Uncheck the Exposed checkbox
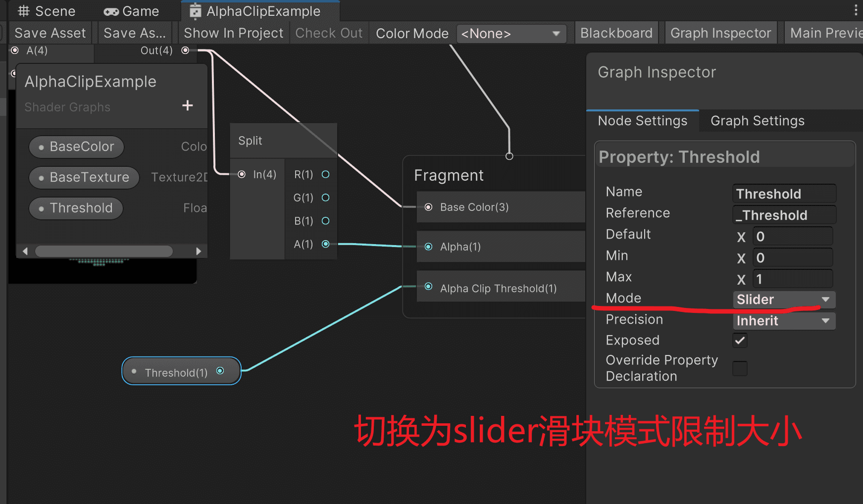863x504 pixels. click(x=740, y=341)
